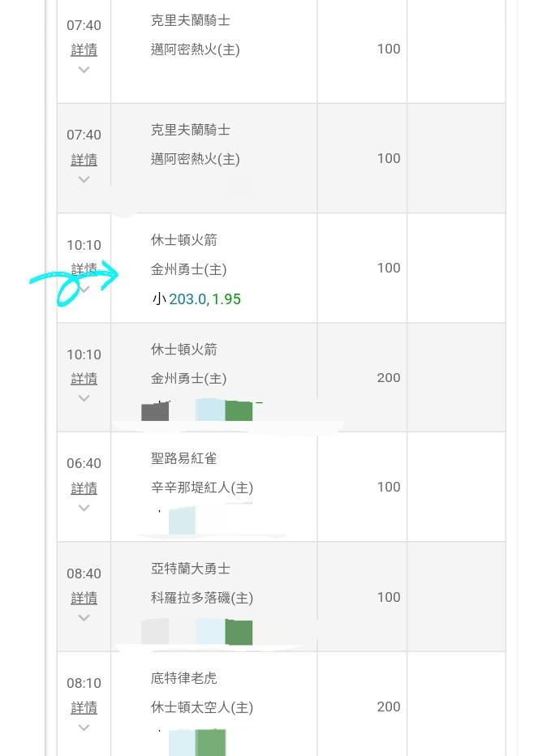Click the 203.0 total line value
This screenshot has height=756, width=534.
coord(187,299)
